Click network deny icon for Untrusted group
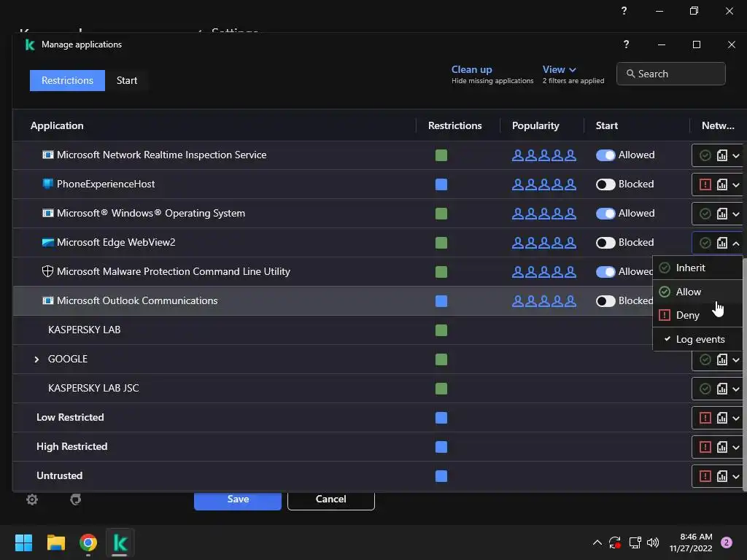The height and width of the screenshot is (560, 747). click(705, 476)
